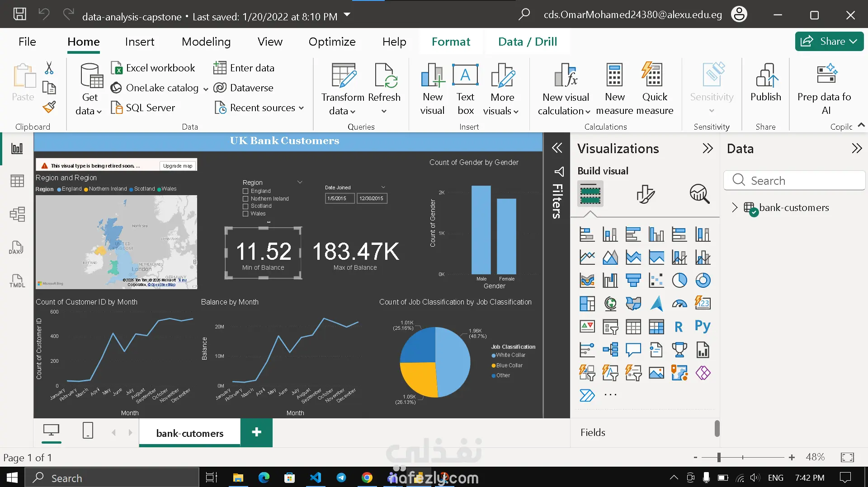Choose the matrix visual icon
This screenshot has width=868, height=487.
[x=656, y=327]
